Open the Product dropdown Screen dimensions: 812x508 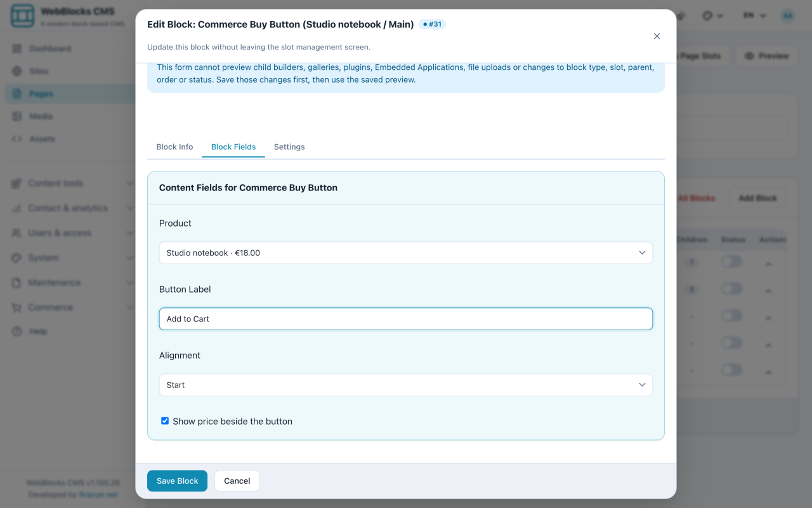tap(406, 253)
